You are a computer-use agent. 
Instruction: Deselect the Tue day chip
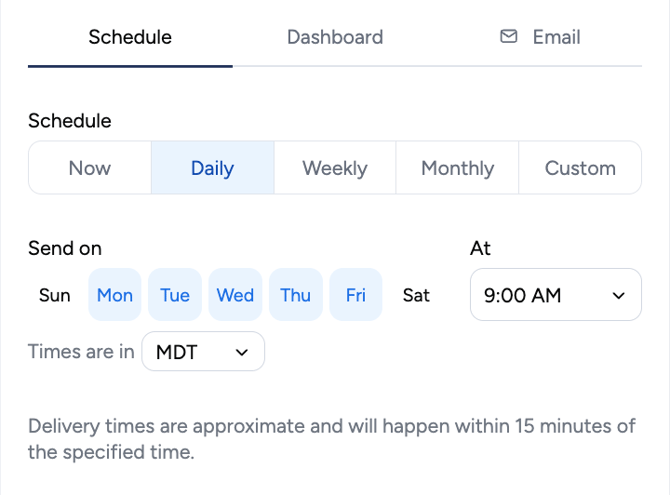click(x=175, y=295)
